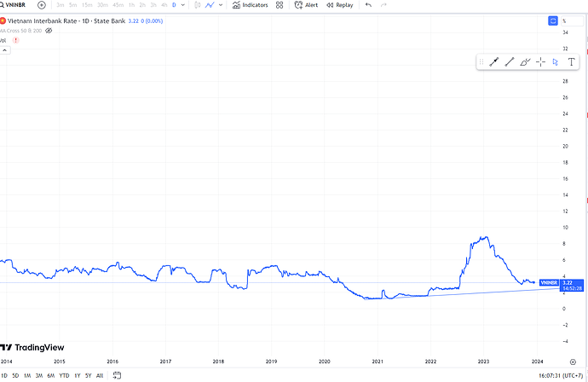Create an Alert
588x382 pixels.
(x=306, y=5)
